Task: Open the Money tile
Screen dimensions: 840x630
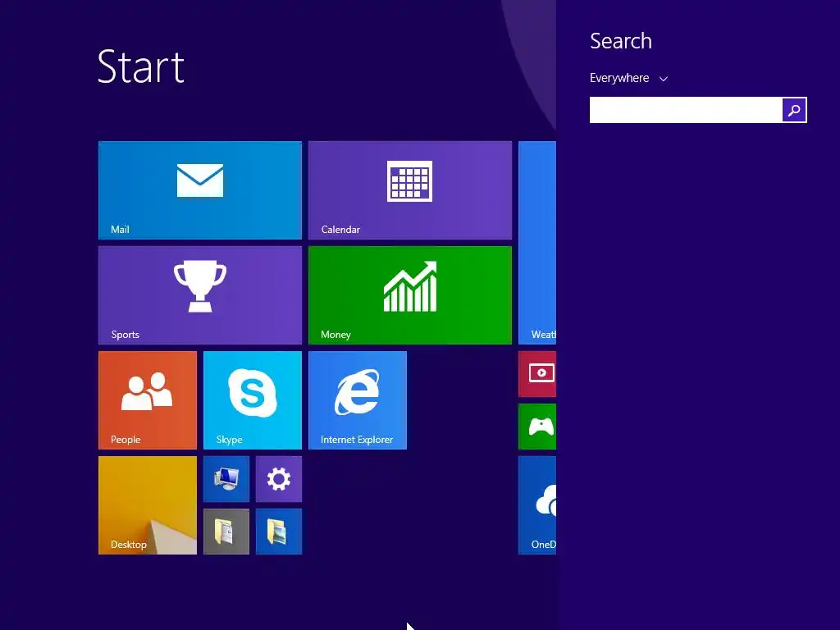Action: coord(410,295)
